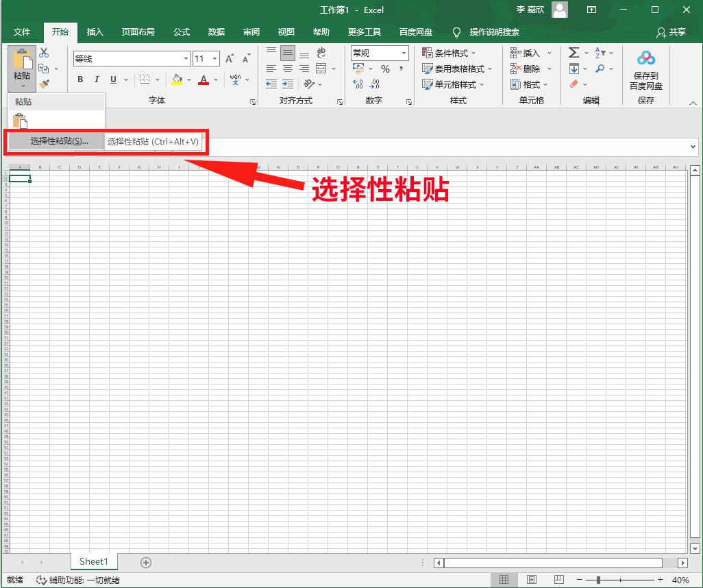Select the Format Painter icon
703x588 pixels.
click(x=43, y=84)
